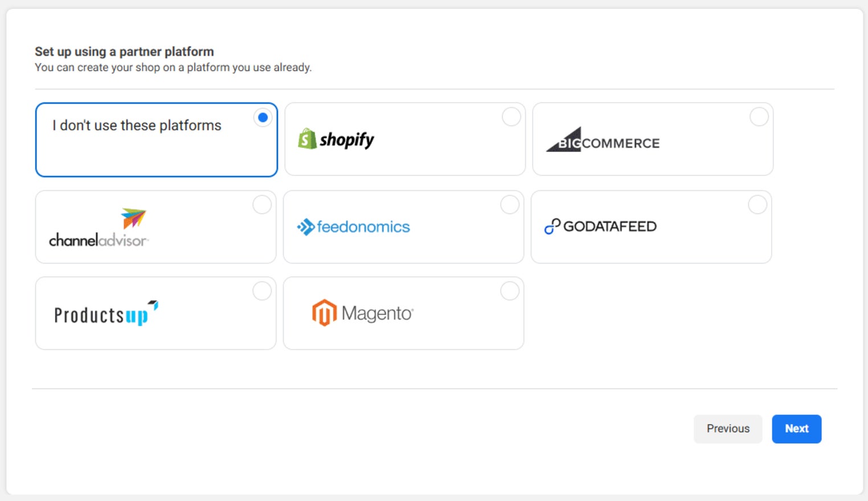This screenshot has height=501, width=868.
Task: Click "I don't use these platforms" text
Action: pos(137,125)
